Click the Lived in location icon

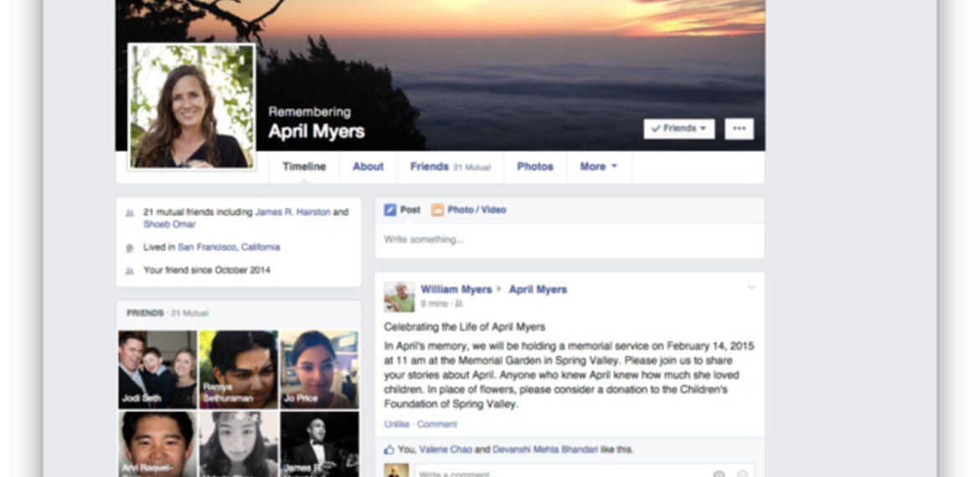[x=130, y=248]
